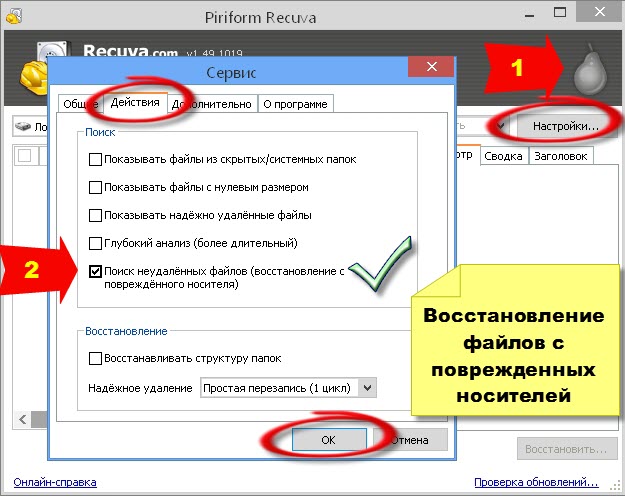Click Recuva.com header text
This screenshot has width=625, height=496.
130,51
